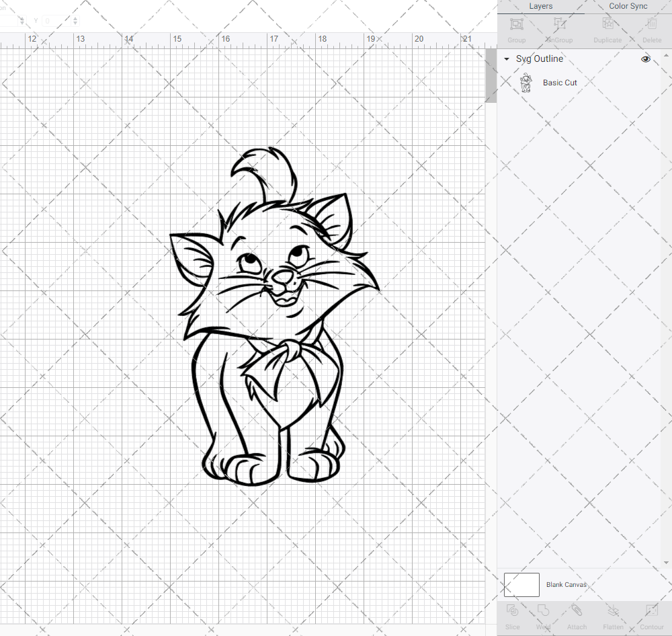The height and width of the screenshot is (636, 672).
Task: Click the Contour tool icon
Action: click(651, 610)
